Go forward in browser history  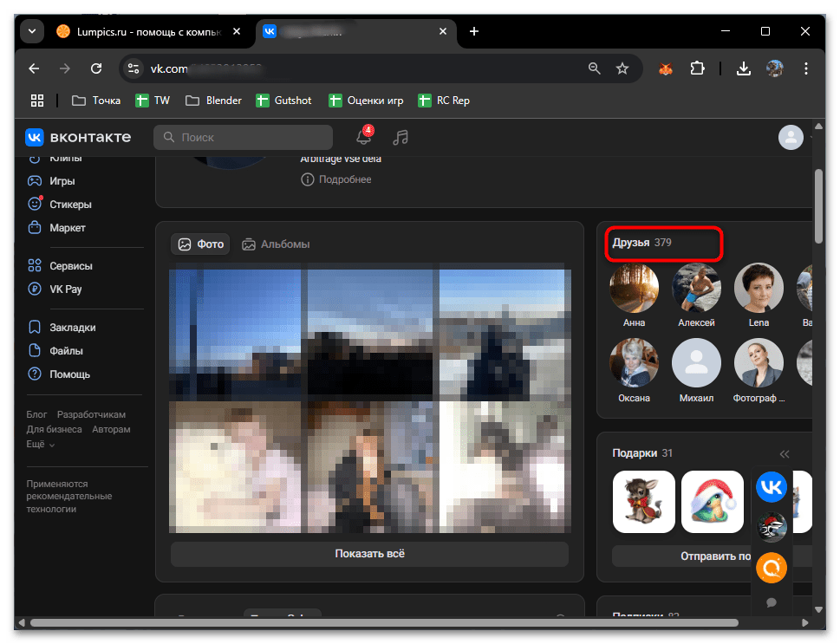click(65, 68)
